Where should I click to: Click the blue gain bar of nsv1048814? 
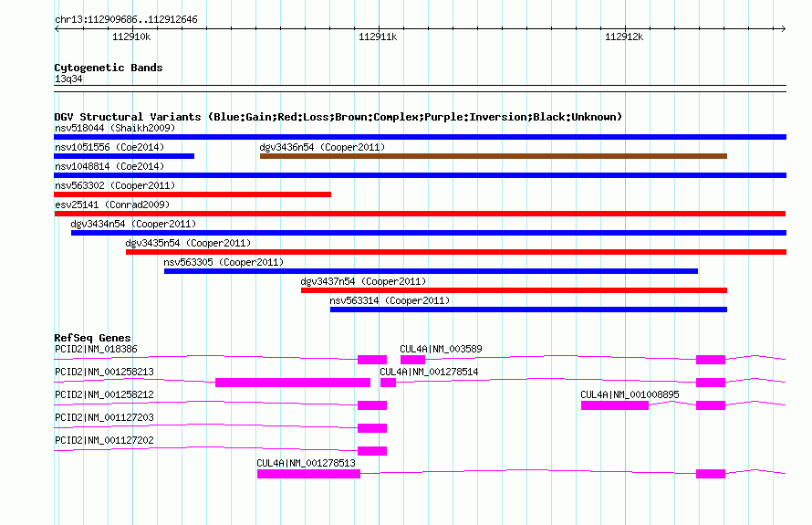tap(420, 175)
